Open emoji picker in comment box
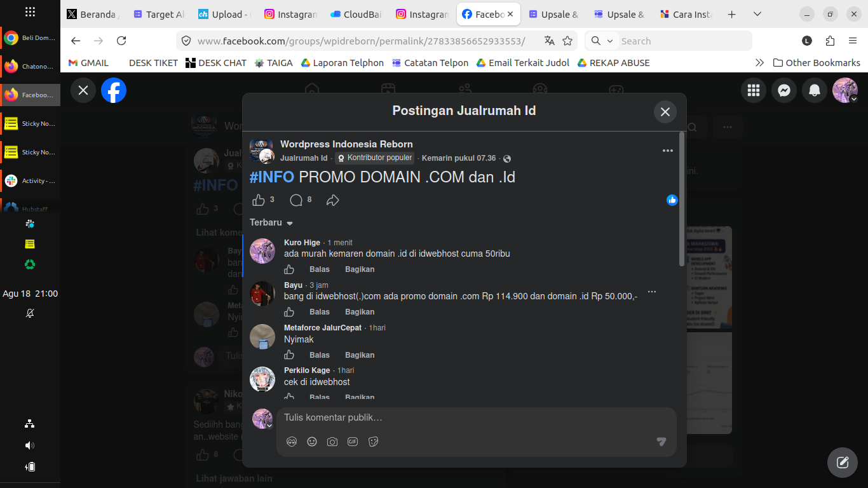This screenshot has height=488, width=868. (x=312, y=442)
